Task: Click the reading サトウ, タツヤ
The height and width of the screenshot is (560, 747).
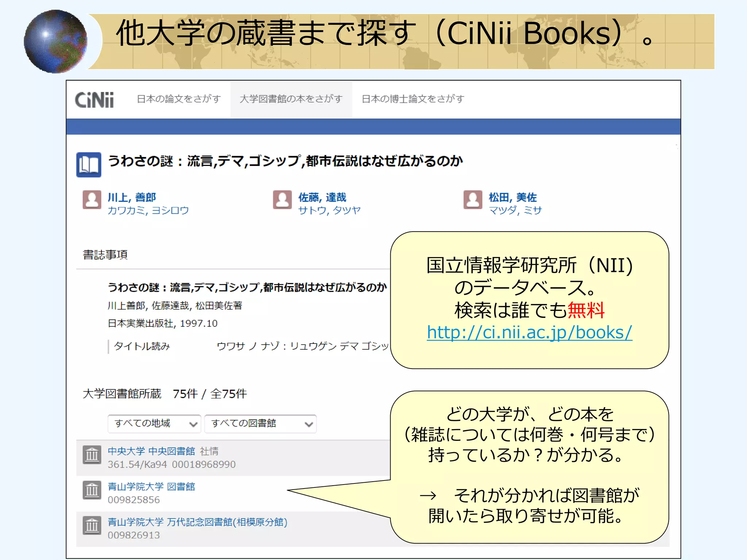Action: click(x=329, y=210)
